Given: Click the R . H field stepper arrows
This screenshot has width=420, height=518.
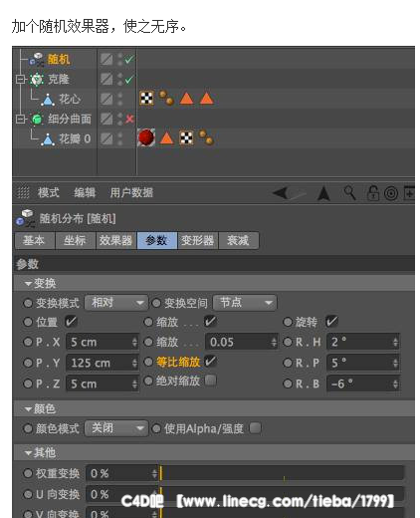Looking at the screenshot, I should pyautogui.click(x=395, y=342).
